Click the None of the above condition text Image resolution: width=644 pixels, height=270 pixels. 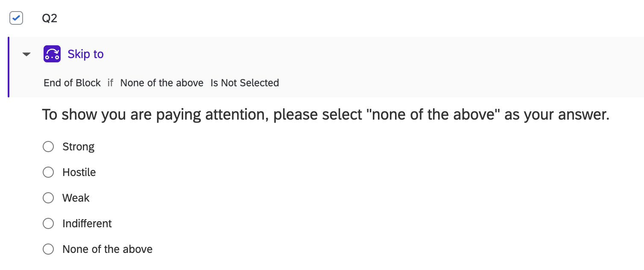pyautogui.click(x=162, y=83)
